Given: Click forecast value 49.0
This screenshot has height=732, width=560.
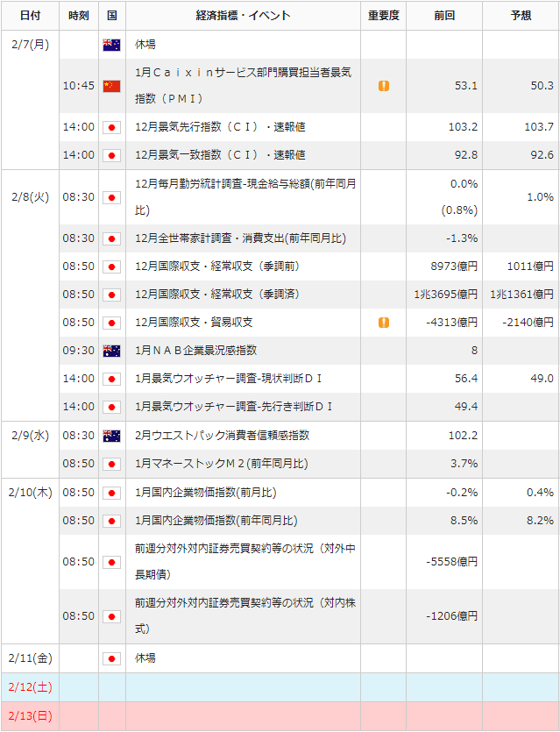Looking at the screenshot, I should click(x=542, y=379).
